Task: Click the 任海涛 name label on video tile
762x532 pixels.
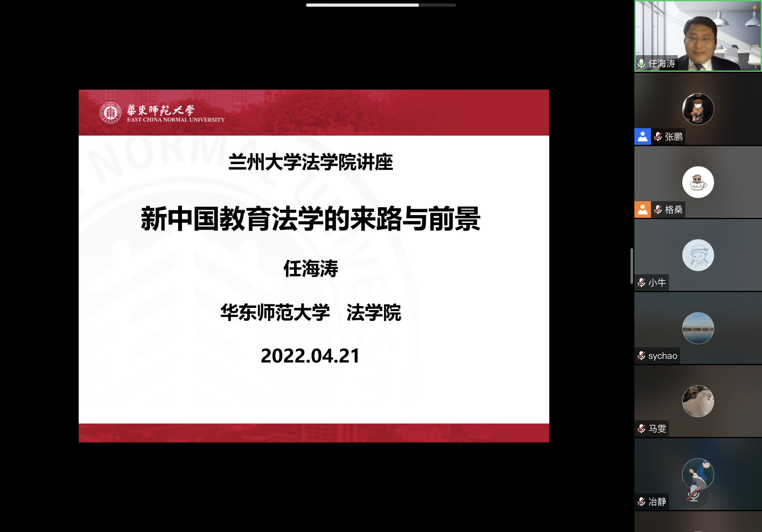Action: point(661,63)
